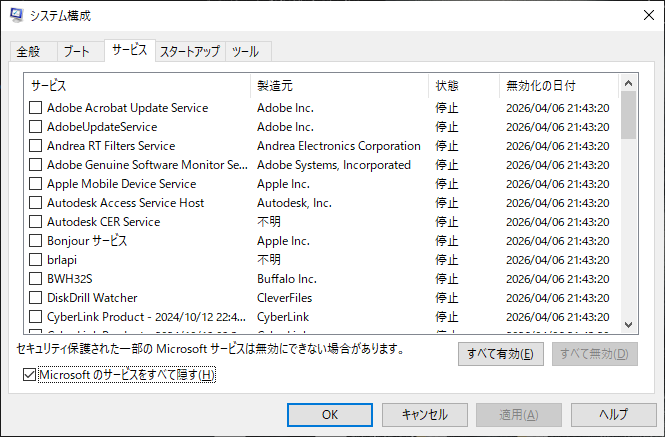Check the brlapi service checkbox
Viewport: 665px width, 437px height.
point(36,260)
